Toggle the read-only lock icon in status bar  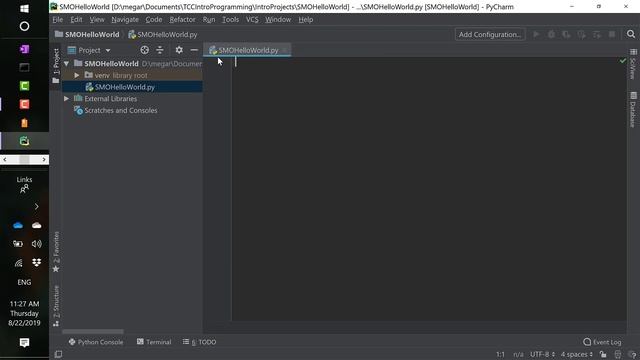pos(603,354)
